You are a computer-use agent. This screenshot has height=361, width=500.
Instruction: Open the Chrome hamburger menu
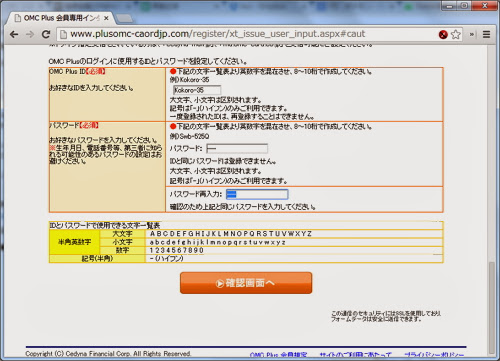487,34
